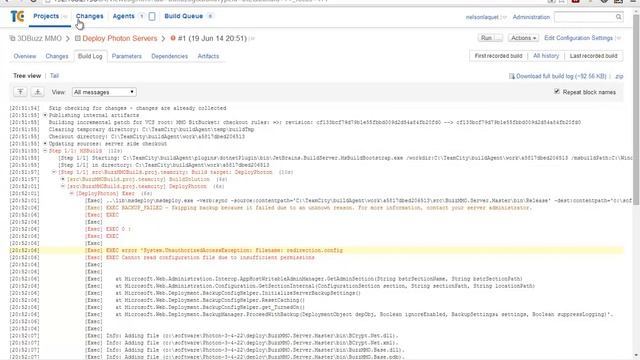Collapse the [DeployPhoton] Exec block
This screenshot has height=360, width=640.
71,193
